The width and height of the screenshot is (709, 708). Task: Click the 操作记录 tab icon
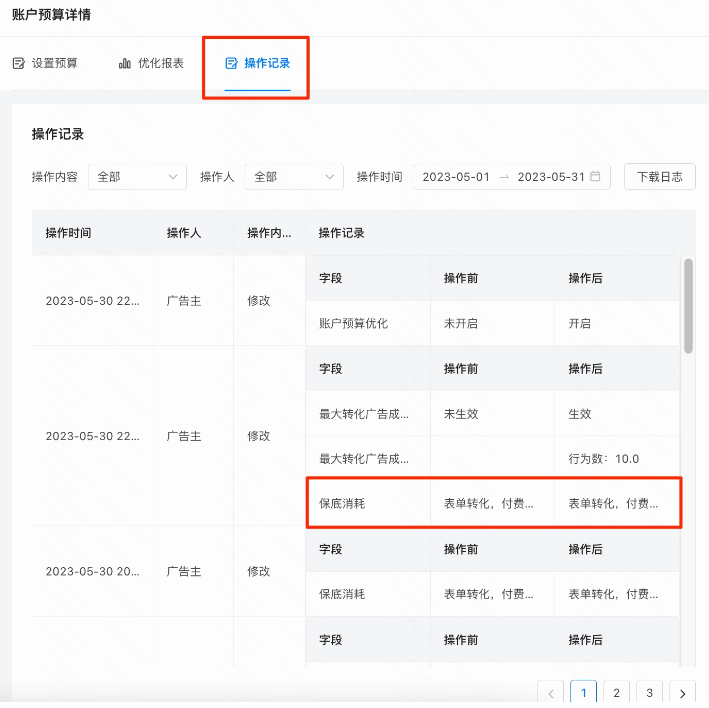231,63
